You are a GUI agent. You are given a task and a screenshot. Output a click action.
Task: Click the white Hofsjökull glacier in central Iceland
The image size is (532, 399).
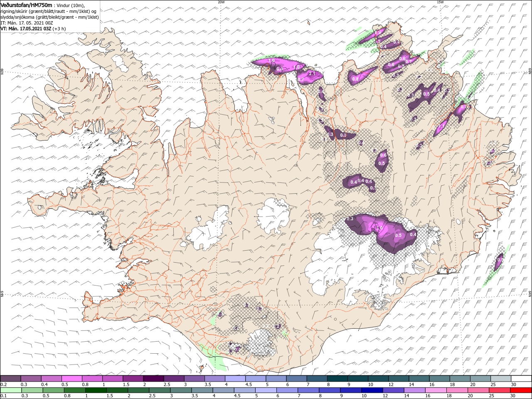pyautogui.click(x=273, y=216)
